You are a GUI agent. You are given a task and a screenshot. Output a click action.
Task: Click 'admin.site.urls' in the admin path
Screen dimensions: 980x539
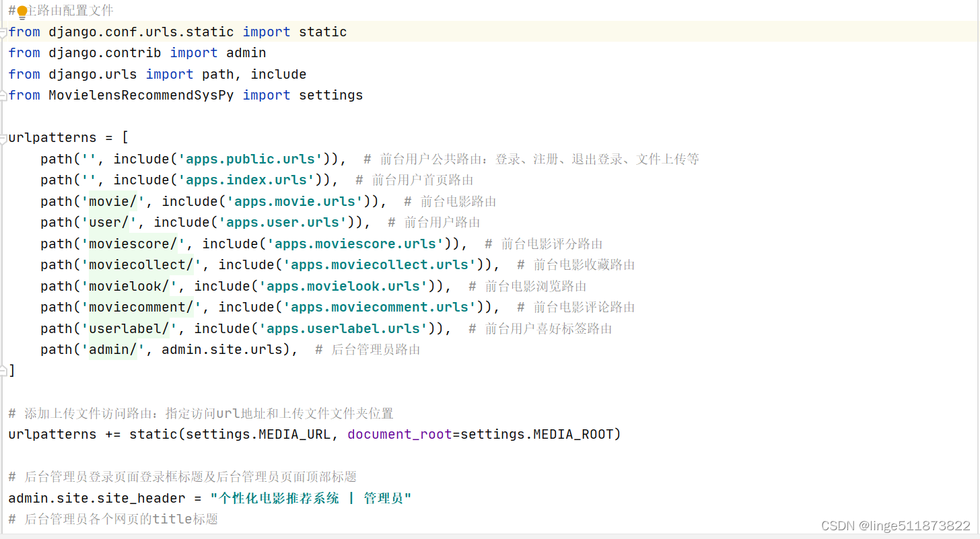[x=222, y=349]
